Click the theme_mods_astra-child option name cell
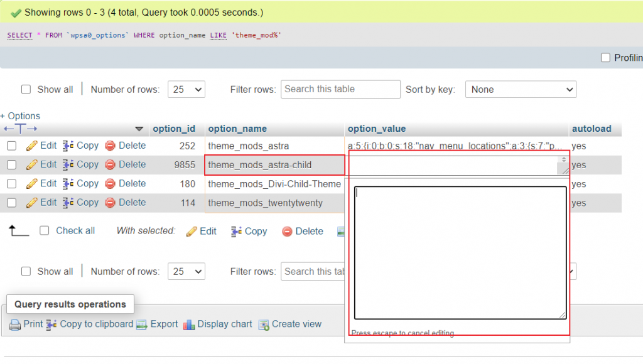This screenshot has height=364, width=643. point(274,165)
